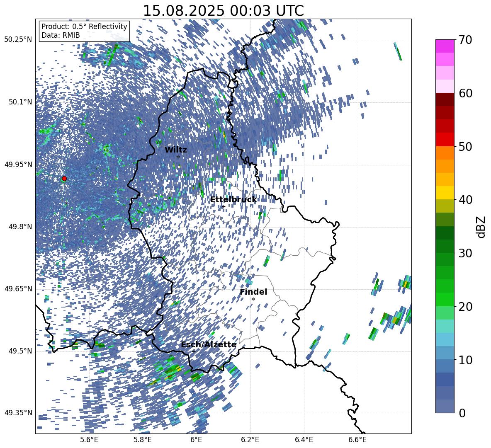Click the magenta top colorbar swatch
491x448 pixels.
click(x=445, y=46)
